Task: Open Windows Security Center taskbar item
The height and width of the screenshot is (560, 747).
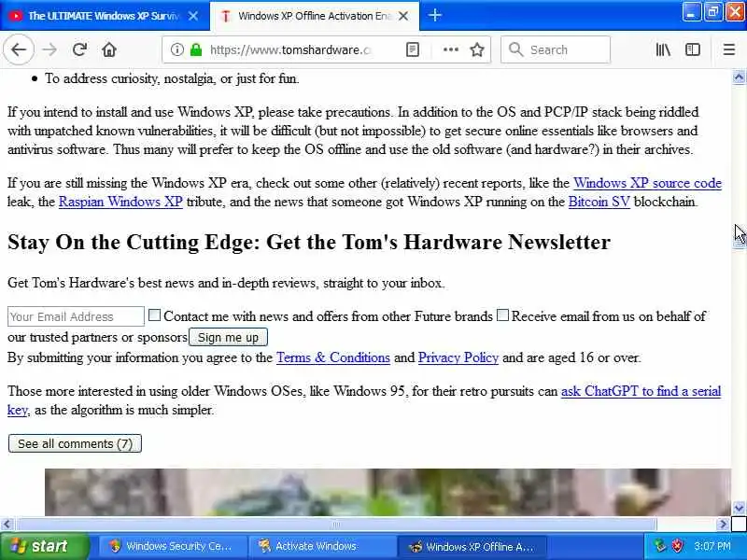Action: tap(173, 546)
